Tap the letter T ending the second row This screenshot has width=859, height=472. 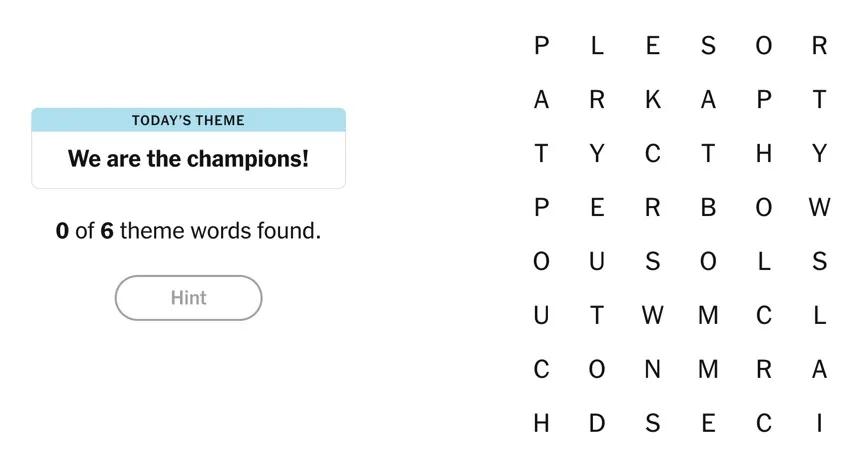(x=819, y=100)
